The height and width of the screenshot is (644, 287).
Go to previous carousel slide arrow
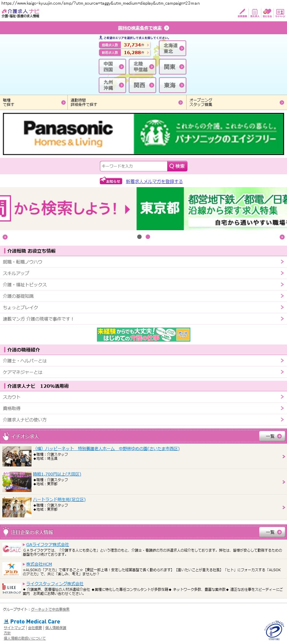coord(5,237)
